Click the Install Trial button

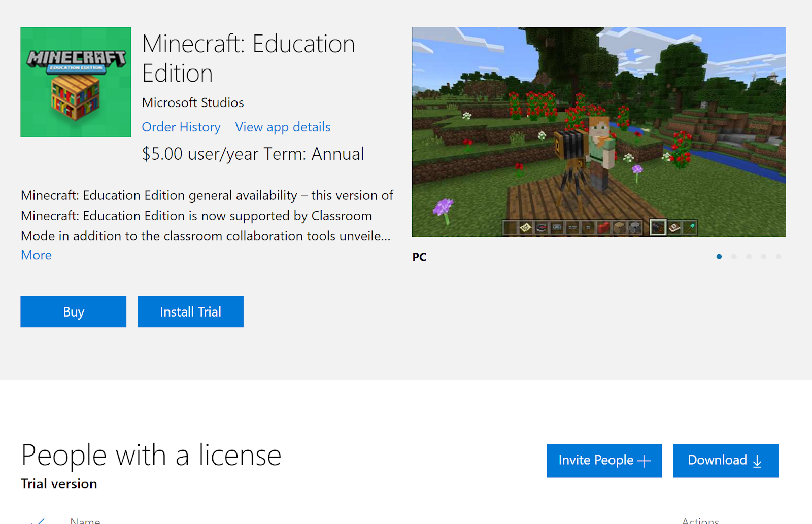[x=190, y=311]
